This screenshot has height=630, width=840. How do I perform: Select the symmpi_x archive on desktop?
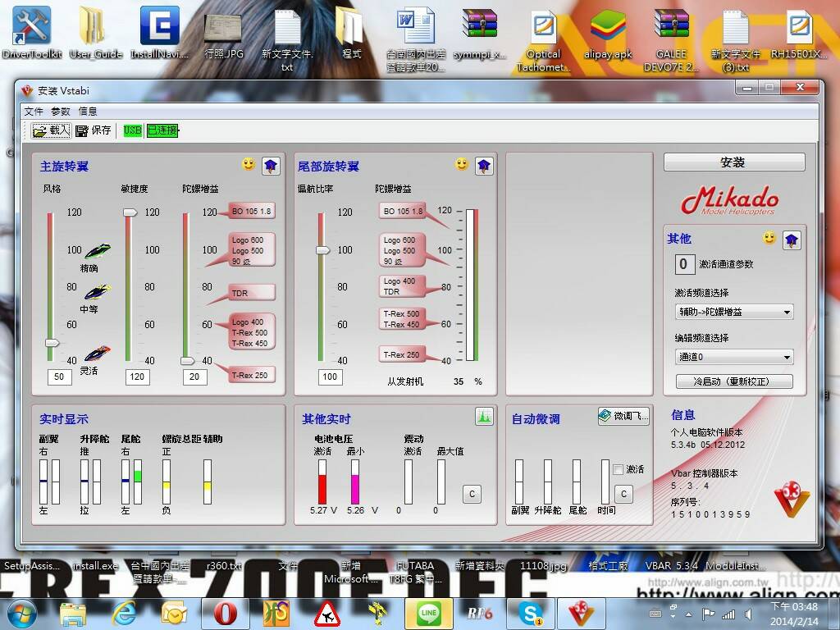click(x=479, y=33)
